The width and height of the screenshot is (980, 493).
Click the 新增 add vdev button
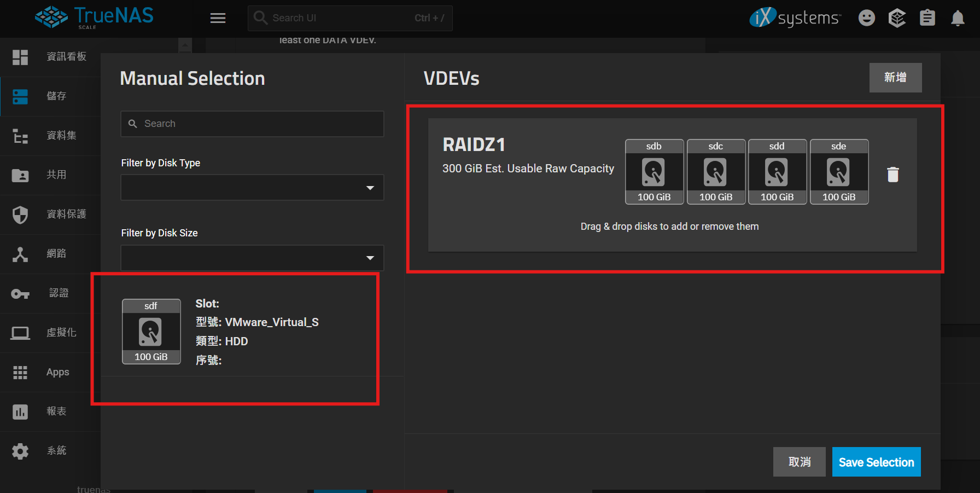coord(895,78)
